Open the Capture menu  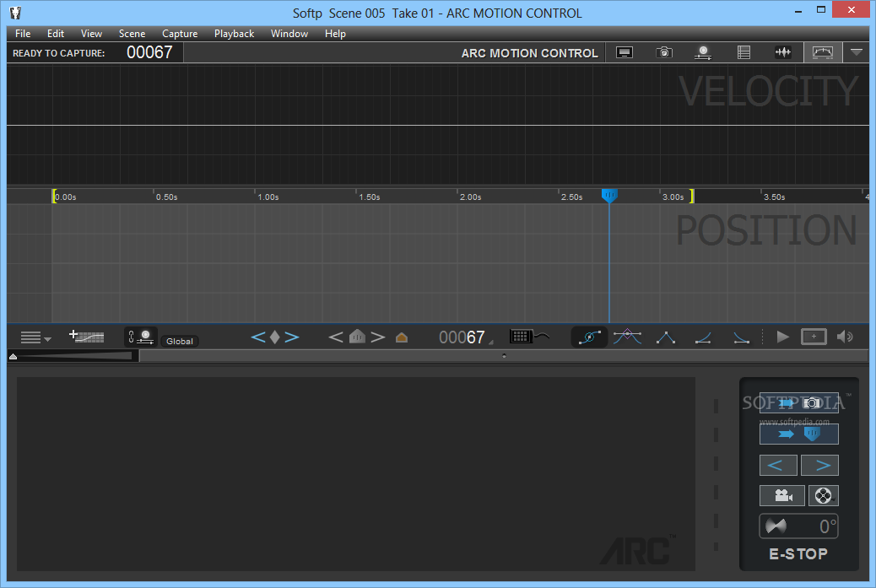coord(180,34)
